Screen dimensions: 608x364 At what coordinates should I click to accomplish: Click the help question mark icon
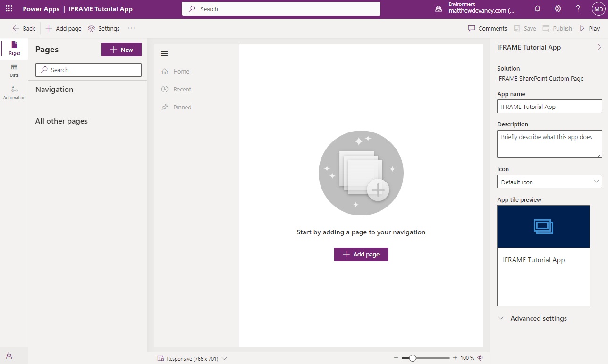[x=578, y=9]
